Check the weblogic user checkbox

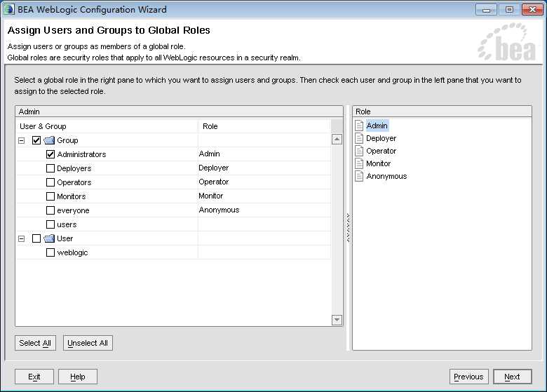pos(50,252)
